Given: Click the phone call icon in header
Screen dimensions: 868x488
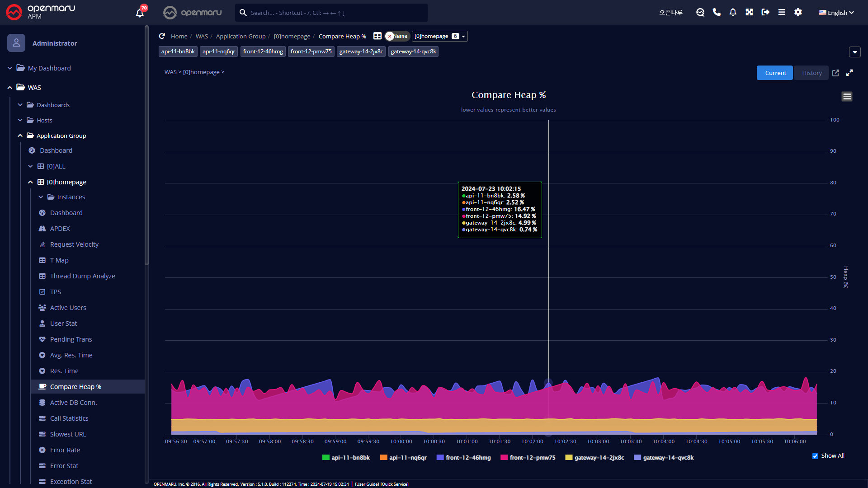Looking at the screenshot, I should (717, 12).
